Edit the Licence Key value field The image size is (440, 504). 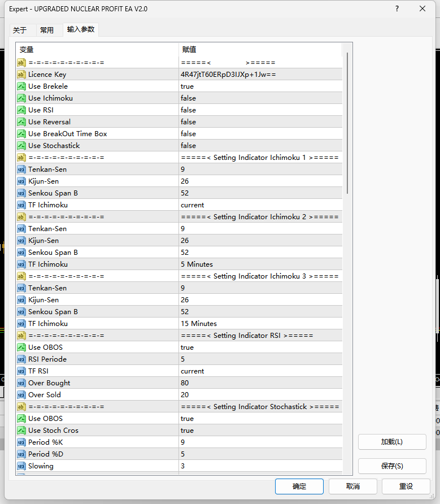coord(260,75)
